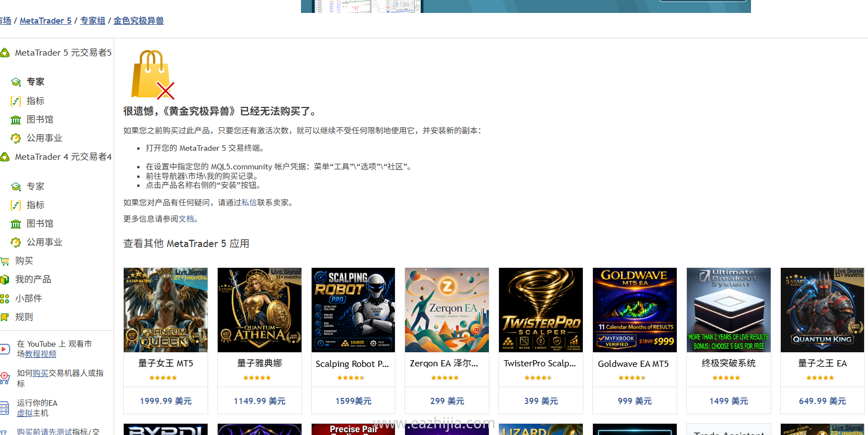Click the 量子之王 EA product title
868x435 pixels.
[822, 364]
